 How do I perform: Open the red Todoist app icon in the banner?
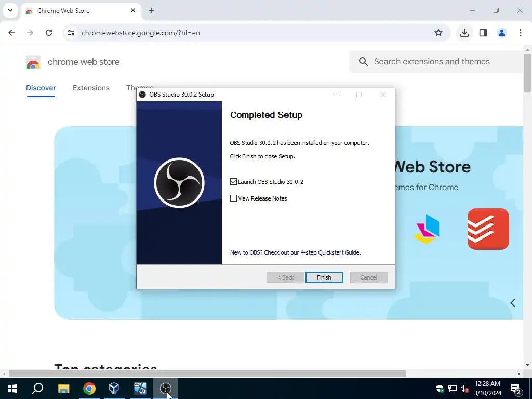pos(488,229)
